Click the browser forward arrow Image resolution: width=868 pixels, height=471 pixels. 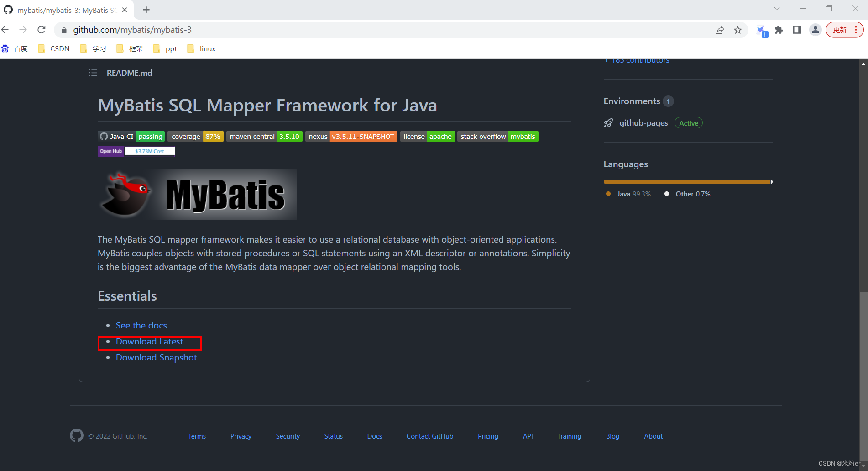(23, 30)
